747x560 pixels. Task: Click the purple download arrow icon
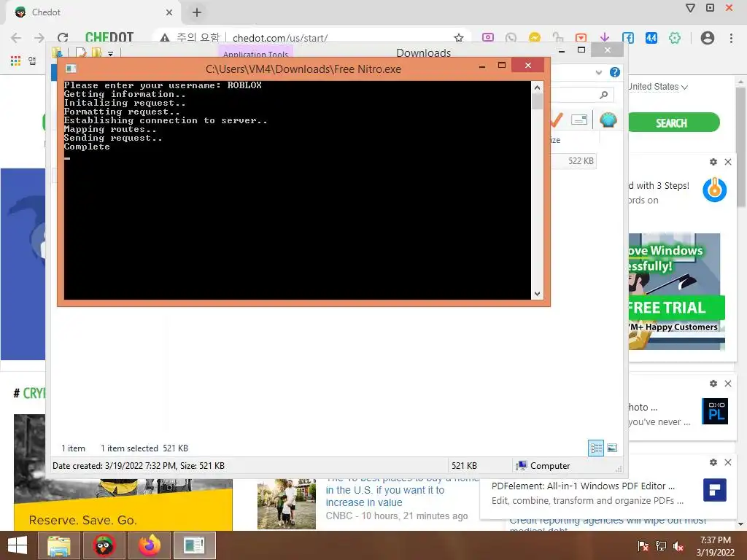[604, 38]
